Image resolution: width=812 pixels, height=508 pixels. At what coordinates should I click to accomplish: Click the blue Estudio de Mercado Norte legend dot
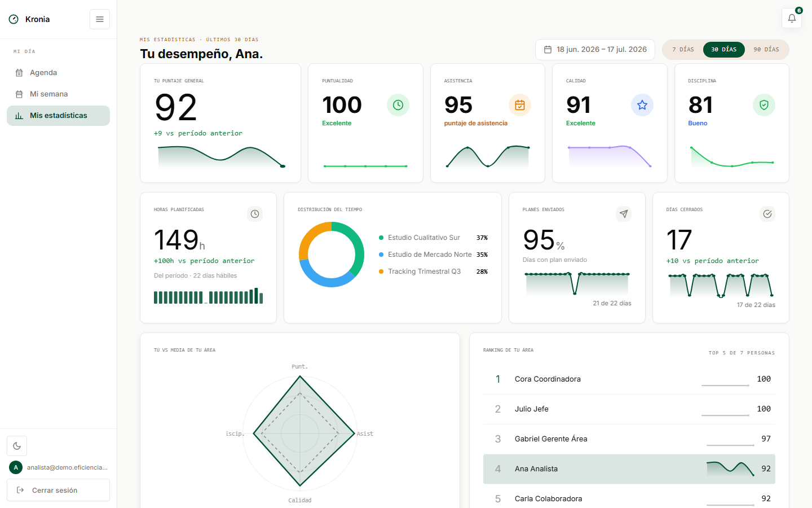coord(381,255)
